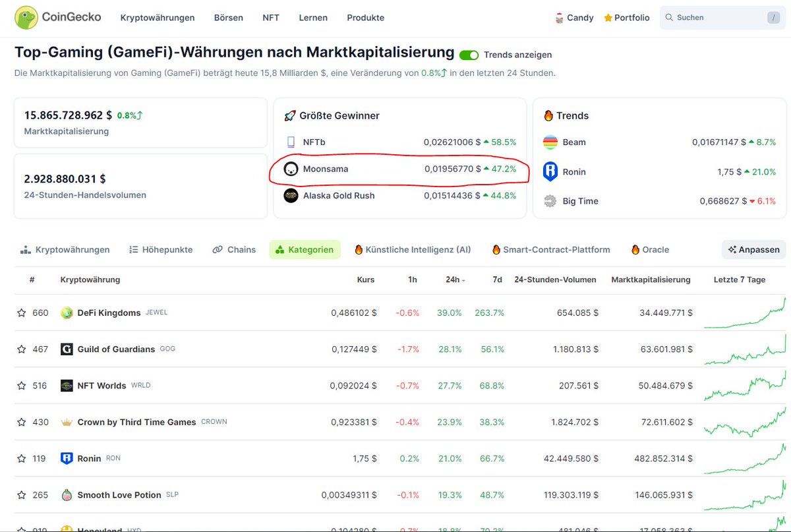Viewport: 791px width, 532px height.
Task: Click Ronin coin icon in table
Action: click(x=67, y=458)
